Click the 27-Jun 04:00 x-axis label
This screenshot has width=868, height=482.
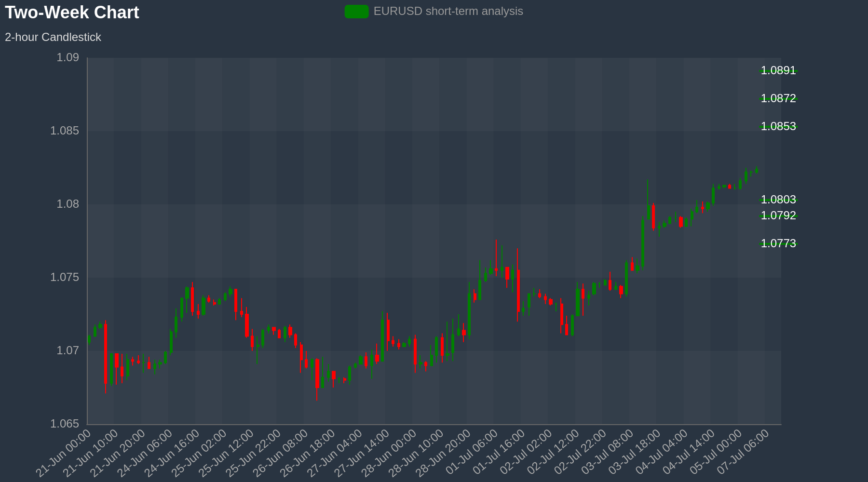335,454
